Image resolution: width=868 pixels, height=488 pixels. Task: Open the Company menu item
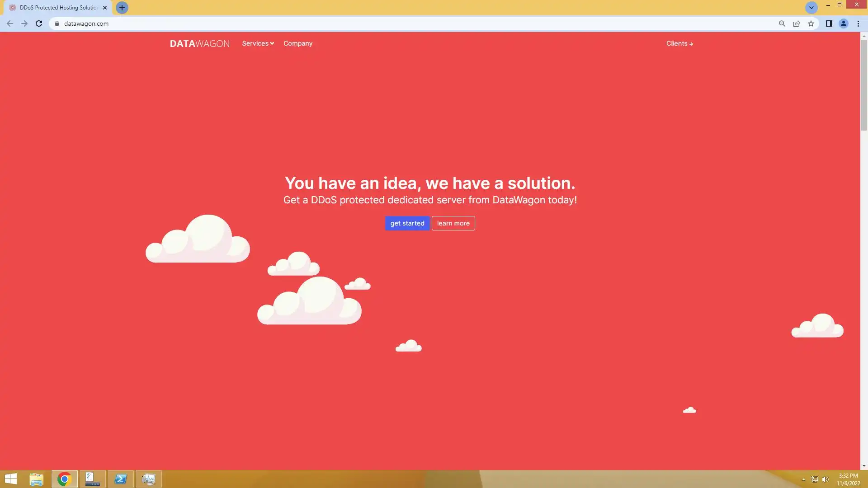(297, 43)
